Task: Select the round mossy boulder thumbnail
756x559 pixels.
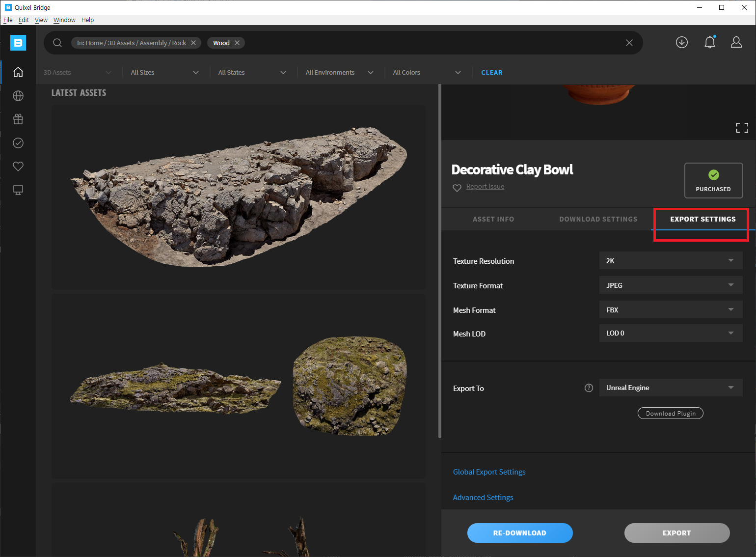Action: click(x=350, y=386)
